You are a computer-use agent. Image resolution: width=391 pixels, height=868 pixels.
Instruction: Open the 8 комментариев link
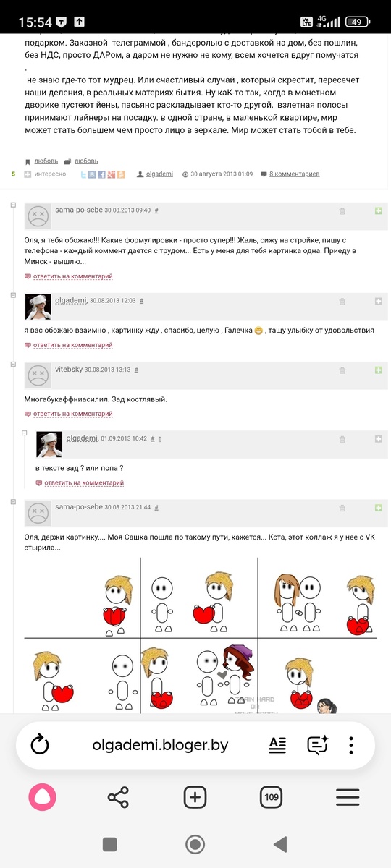[295, 174]
